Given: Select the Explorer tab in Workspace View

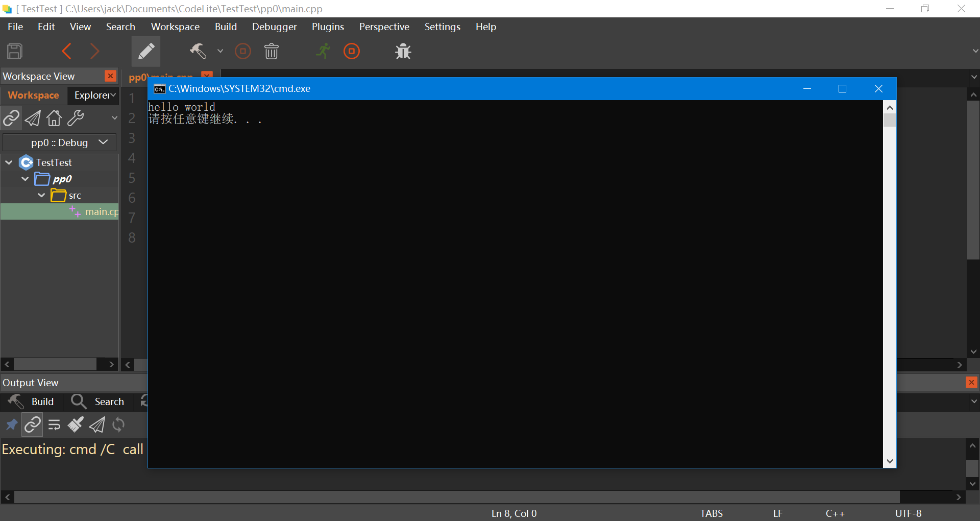Looking at the screenshot, I should 92,95.
